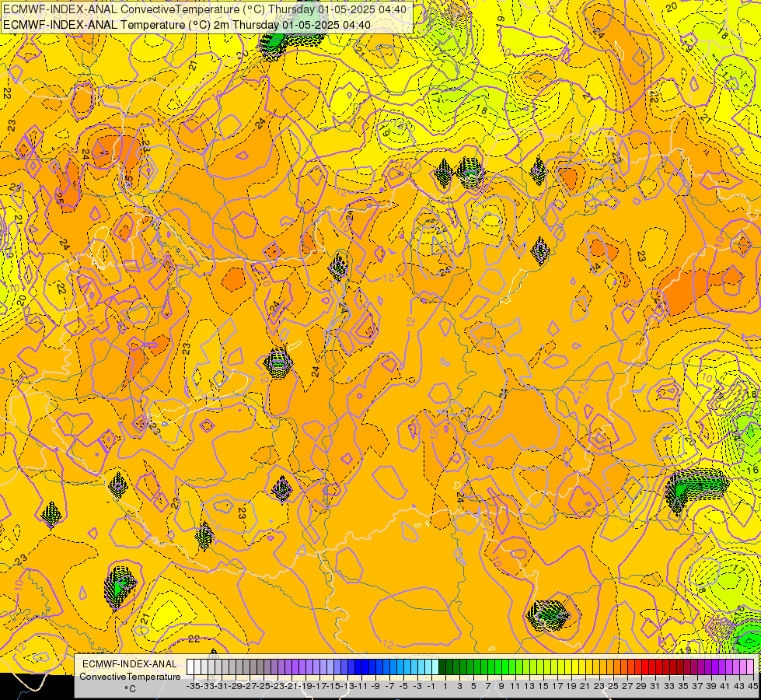
Task: Click the -15 legend scale label
Action: 334,686
